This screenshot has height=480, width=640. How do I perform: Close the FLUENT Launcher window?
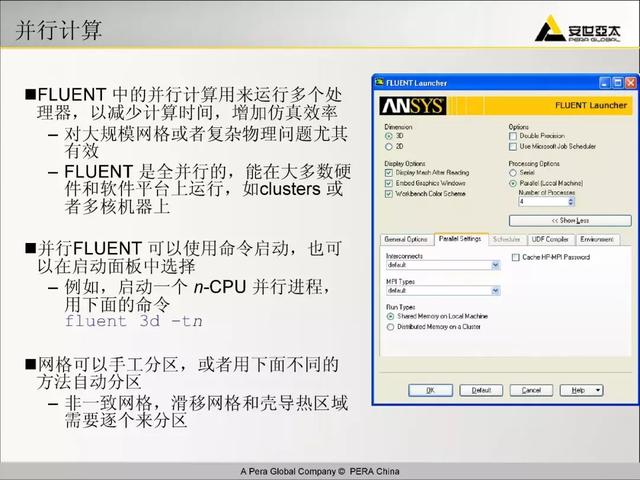click(631, 83)
